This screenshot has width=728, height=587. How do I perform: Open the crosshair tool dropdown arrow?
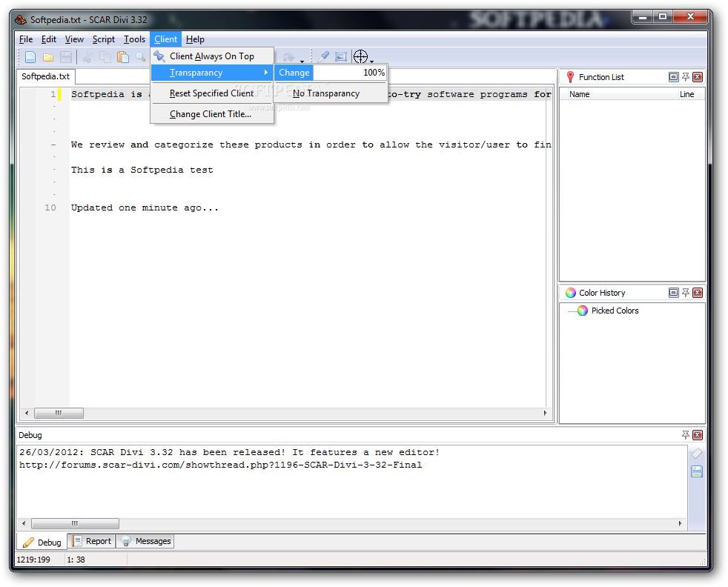(x=372, y=60)
